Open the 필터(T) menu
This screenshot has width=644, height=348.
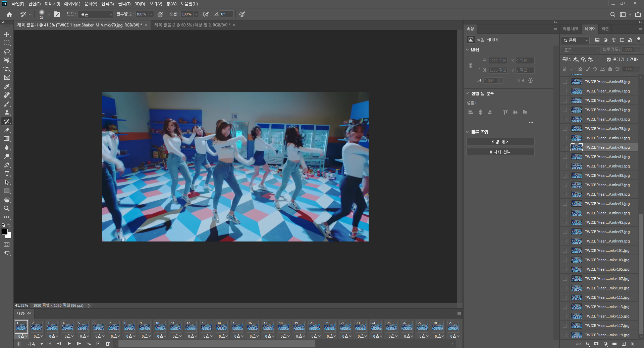pyautogui.click(x=124, y=4)
